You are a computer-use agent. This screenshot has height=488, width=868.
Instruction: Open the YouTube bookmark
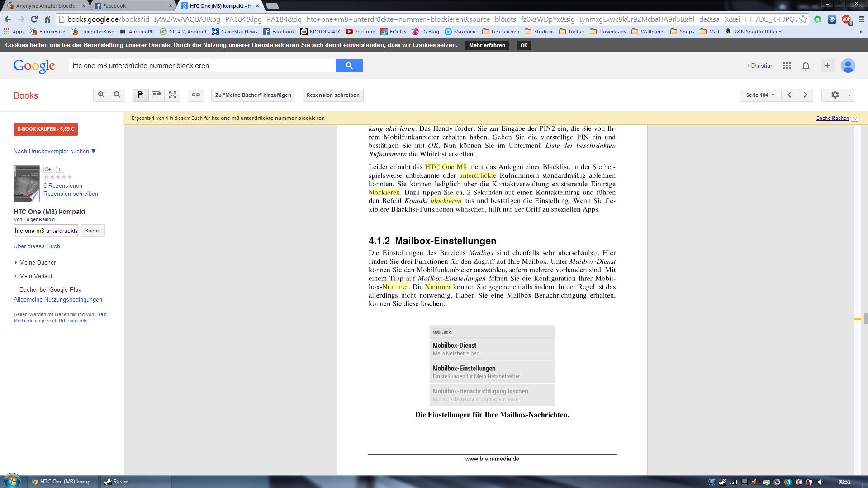point(360,32)
